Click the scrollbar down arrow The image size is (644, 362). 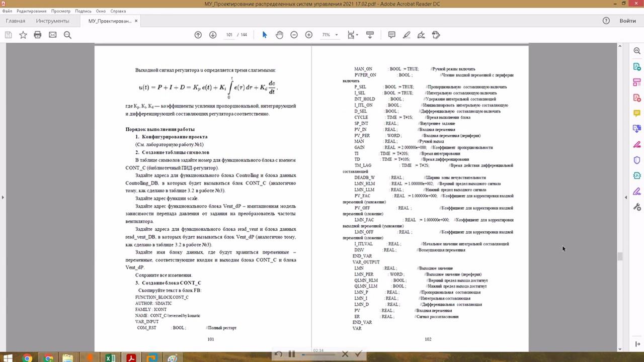pos(620,349)
